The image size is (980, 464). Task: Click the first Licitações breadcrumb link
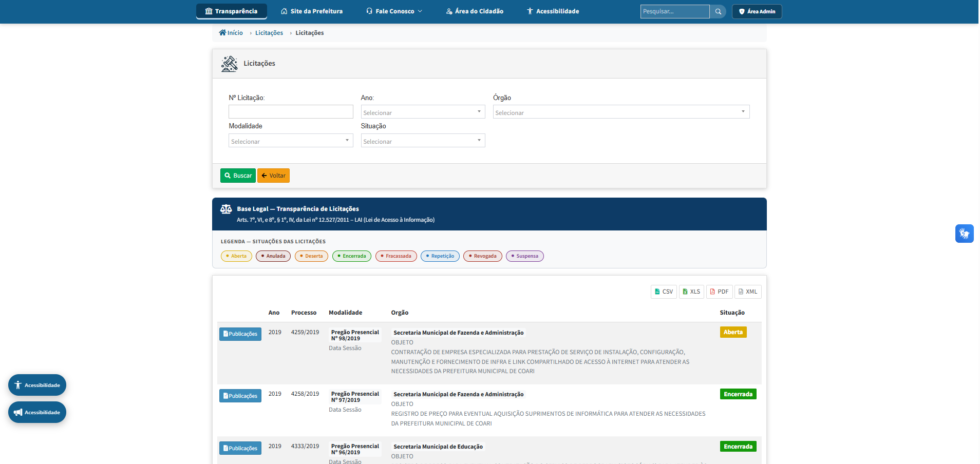pos(269,33)
